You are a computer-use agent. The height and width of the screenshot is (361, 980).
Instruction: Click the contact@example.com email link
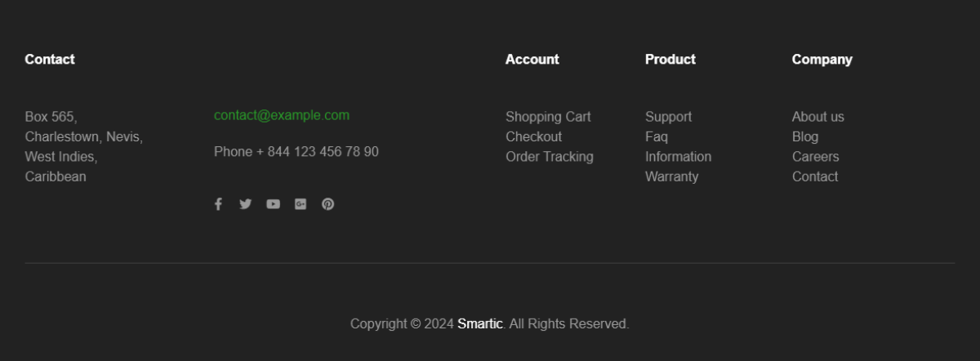tap(281, 115)
